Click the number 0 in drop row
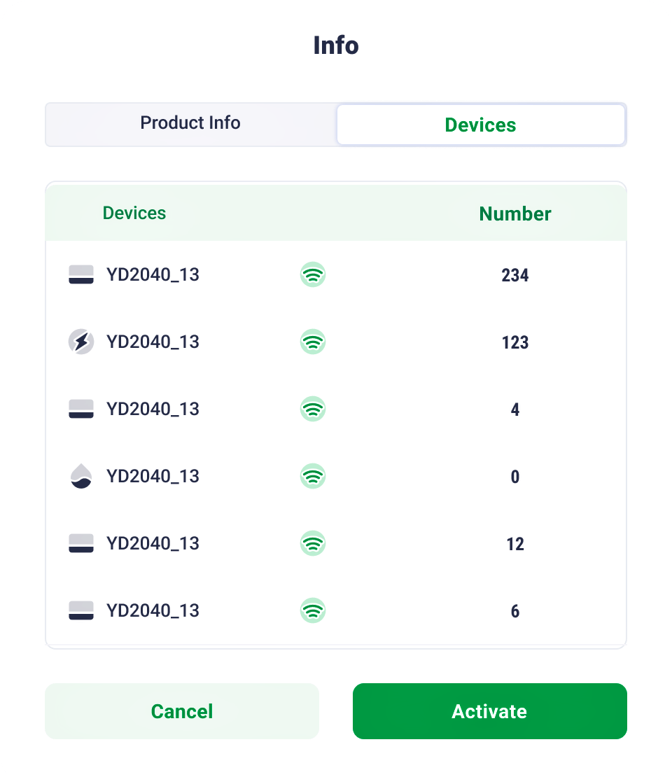The image size is (672, 784). pos(515,477)
